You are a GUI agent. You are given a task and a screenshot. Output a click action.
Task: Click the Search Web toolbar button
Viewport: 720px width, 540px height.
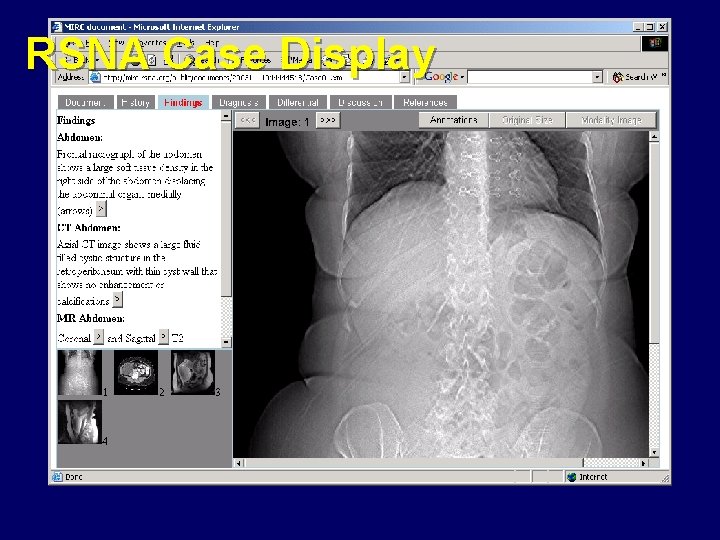(636, 77)
